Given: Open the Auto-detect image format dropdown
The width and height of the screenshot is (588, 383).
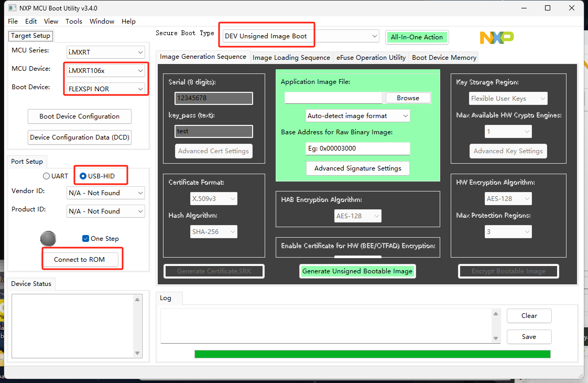Looking at the screenshot, I should click(358, 115).
